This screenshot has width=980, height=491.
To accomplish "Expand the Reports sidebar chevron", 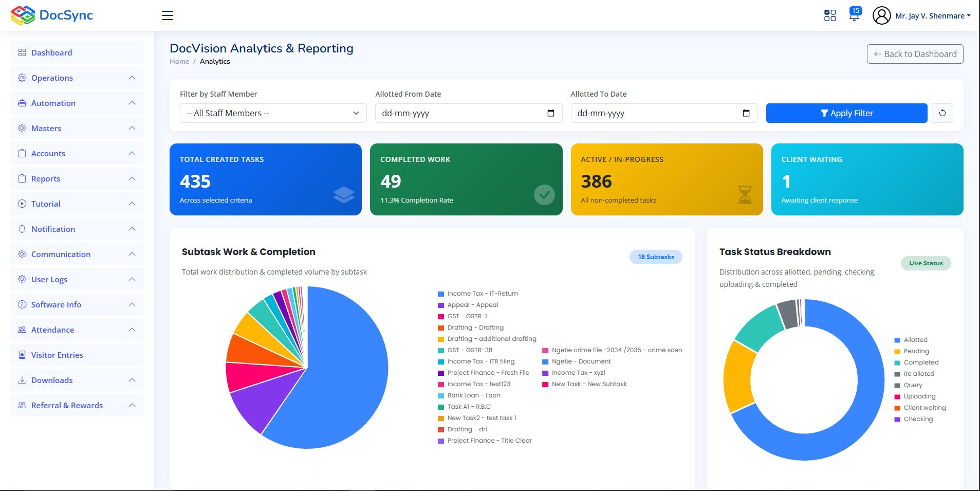I will [x=132, y=178].
